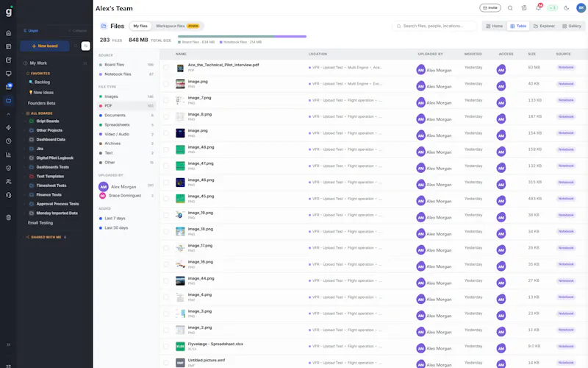This screenshot has width=588, height=368.
Task: Tick the checkbox for Flyvelæge - Spreadsheet.xlsx
Action: (x=166, y=346)
